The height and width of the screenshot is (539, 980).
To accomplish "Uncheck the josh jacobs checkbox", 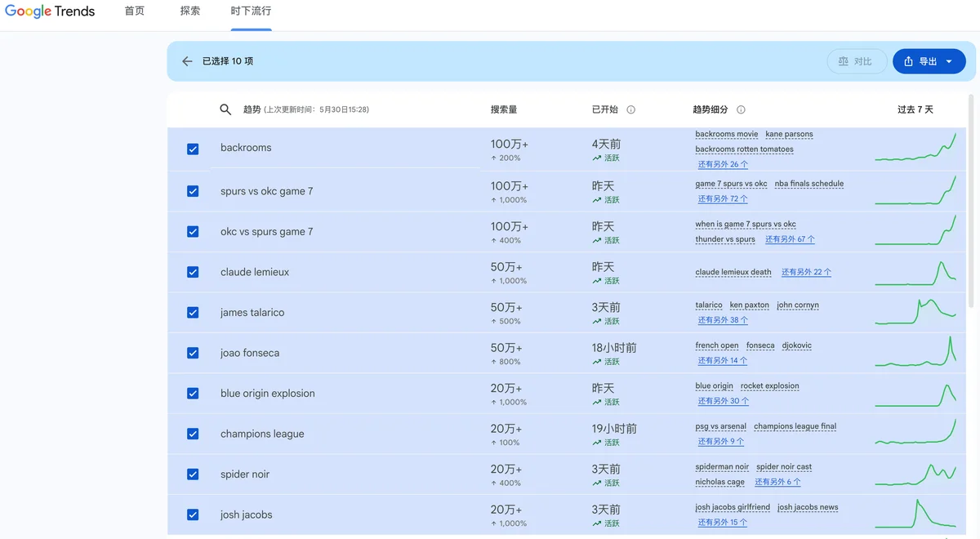I will pyautogui.click(x=193, y=514).
